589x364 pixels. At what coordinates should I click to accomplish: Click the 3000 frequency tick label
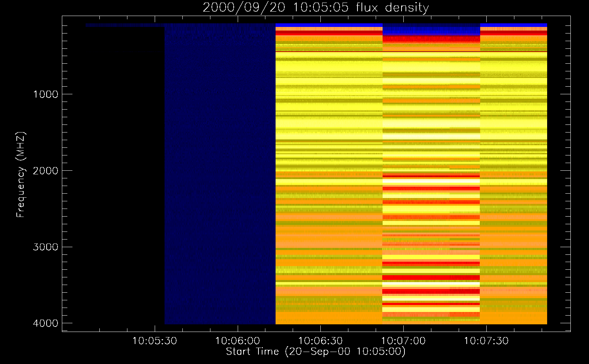click(46, 247)
